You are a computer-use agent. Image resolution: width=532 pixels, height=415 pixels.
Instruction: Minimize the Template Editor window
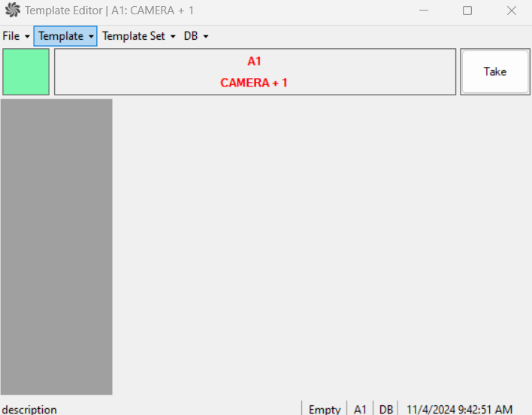pos(424,11)
